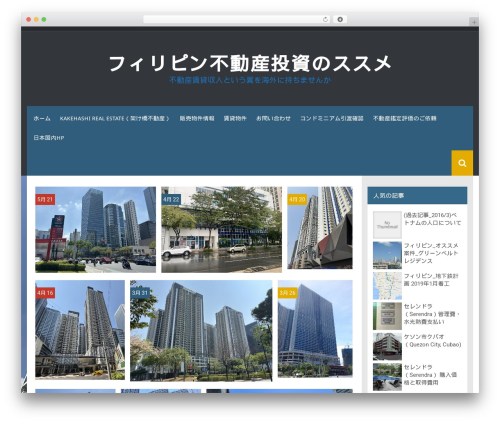This screenshot has width=500, height=423.
Task: Click the yellow search magnifier icon
Action: 462,163
